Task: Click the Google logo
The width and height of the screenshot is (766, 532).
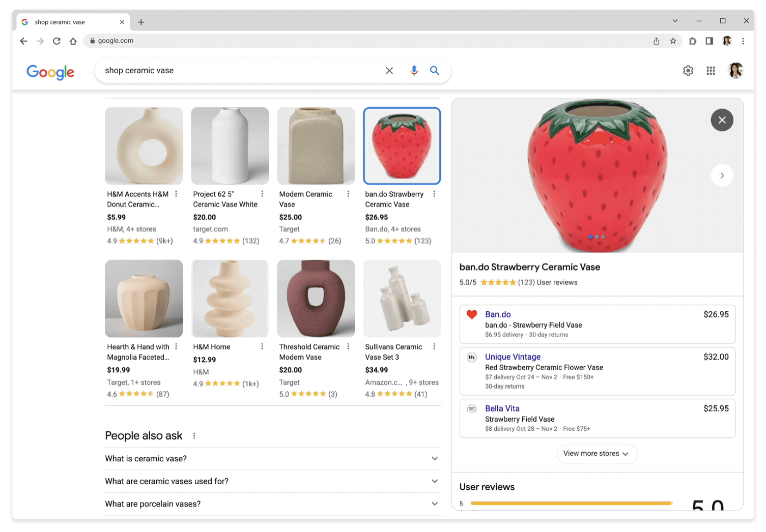Action: (x=50, y=72)
